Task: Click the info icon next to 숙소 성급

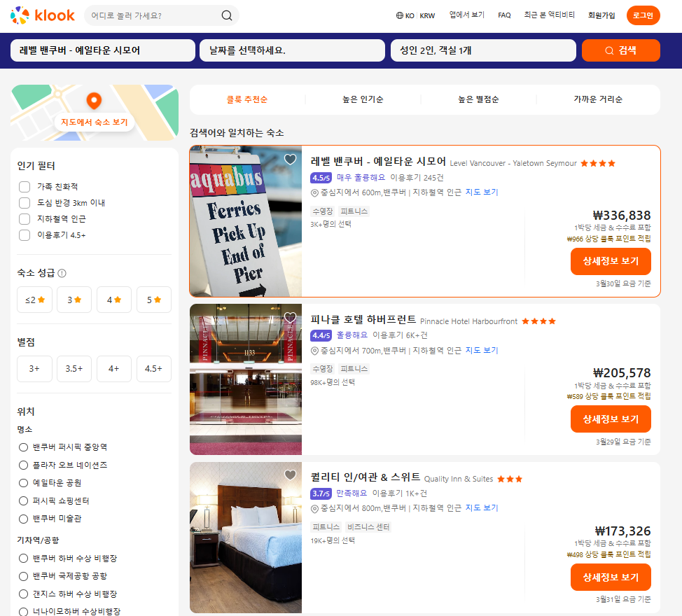Action: click(x=62, y=273)
